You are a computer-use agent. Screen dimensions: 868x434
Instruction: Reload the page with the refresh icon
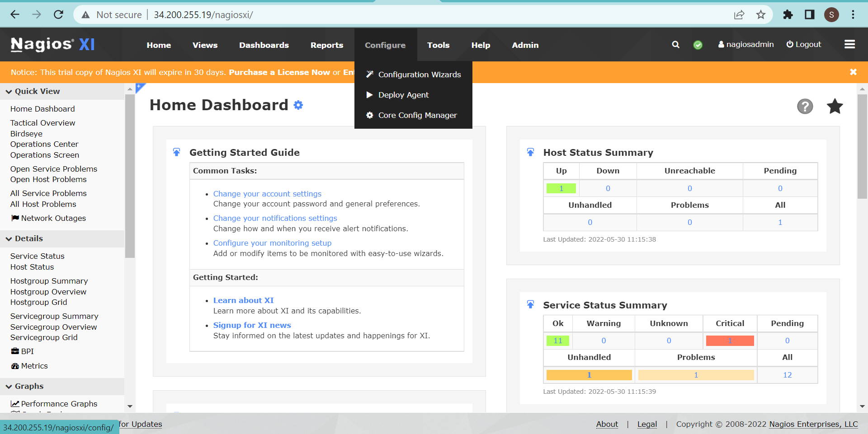tap(58, 14)
